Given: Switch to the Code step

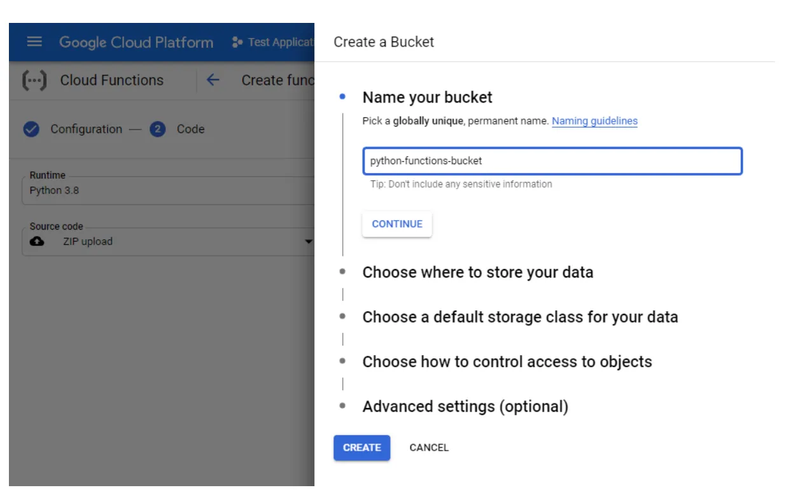Looking at the screenshot, I should 191,129.
